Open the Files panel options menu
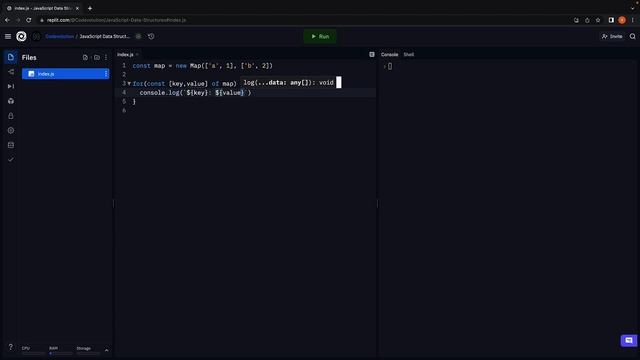This screenshot has height=360, width=640. click(x=106, y=58)
